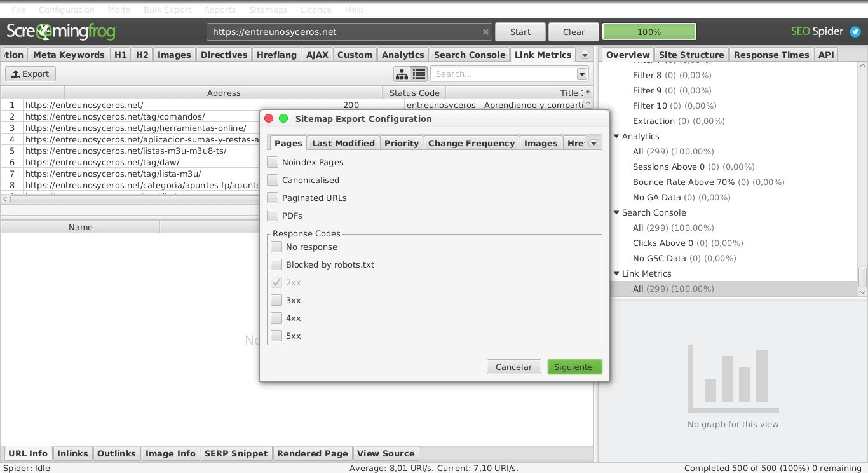Open the Response Times tab

[771, 55]
